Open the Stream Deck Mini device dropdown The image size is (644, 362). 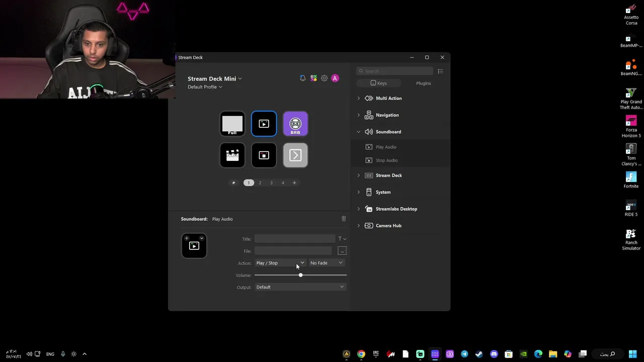[215, 79]
